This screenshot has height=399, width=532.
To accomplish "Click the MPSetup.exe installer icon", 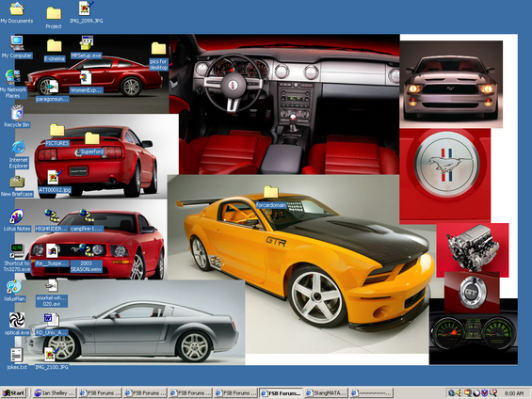I will 87,47.
